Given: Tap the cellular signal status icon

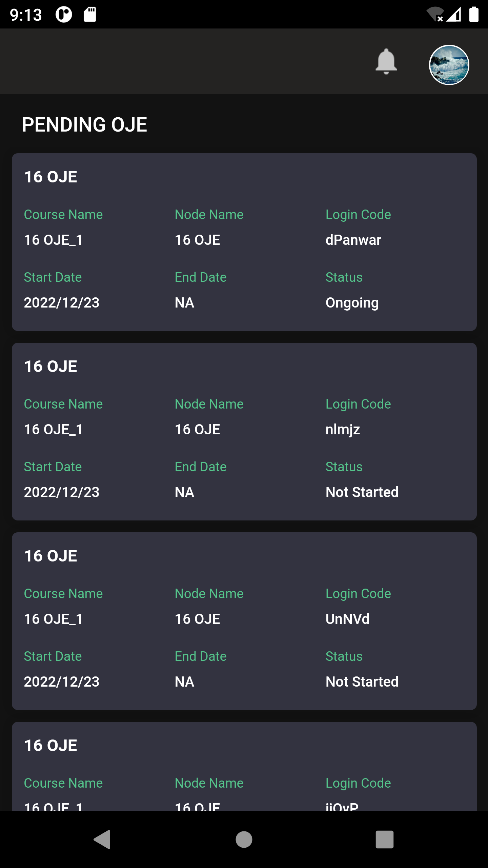Looking at the screenshot, I should coord(453,15).
